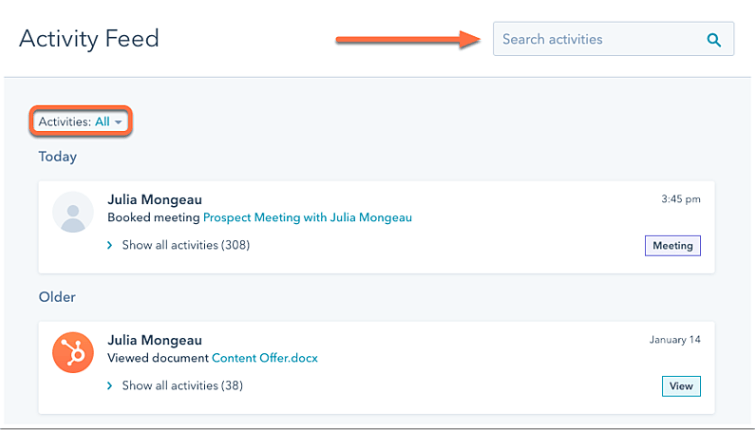Click the January 14 date

point(675,340)
